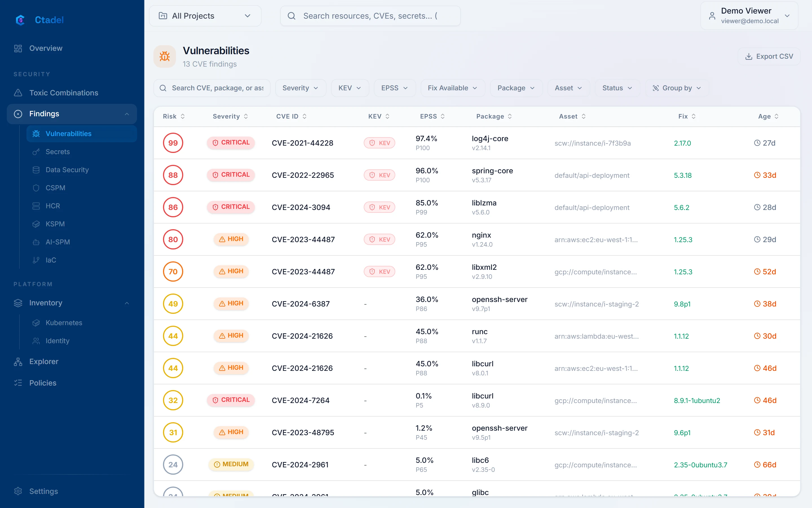Image resolution: width=812 pixels, height=508 pixels.
Task: Sort table by Risk column
Action: [174, 116]
